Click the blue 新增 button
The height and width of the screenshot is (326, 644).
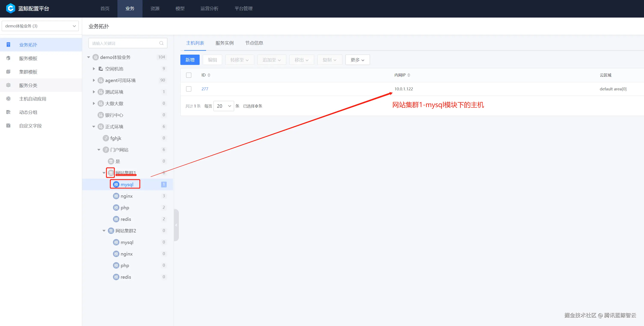pyautogui.click(x=190, y=60)
